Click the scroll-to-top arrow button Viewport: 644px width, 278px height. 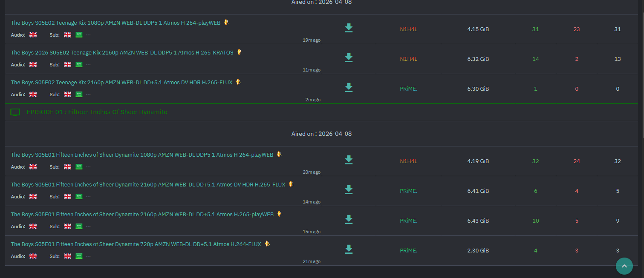(624, 266)
